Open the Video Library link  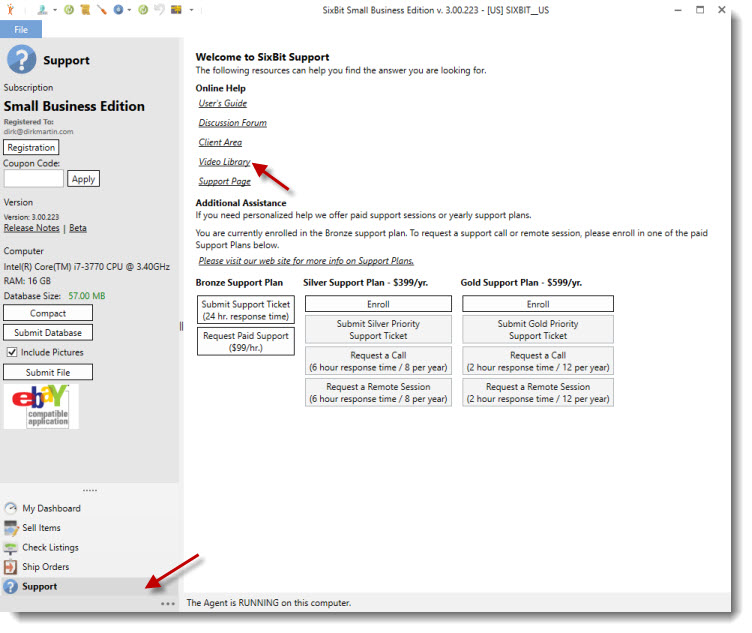(x=224, y=163)
